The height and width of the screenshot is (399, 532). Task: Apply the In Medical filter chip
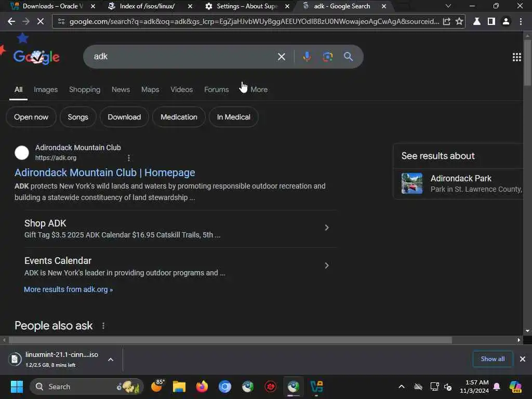pyautogui.click(x=234, y=117)
